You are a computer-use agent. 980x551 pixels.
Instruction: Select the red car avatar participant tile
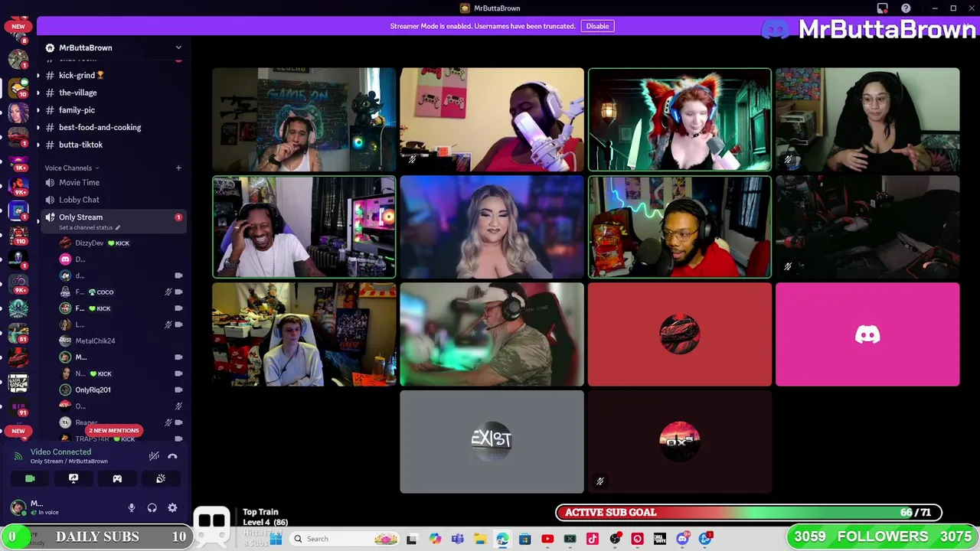680,334
